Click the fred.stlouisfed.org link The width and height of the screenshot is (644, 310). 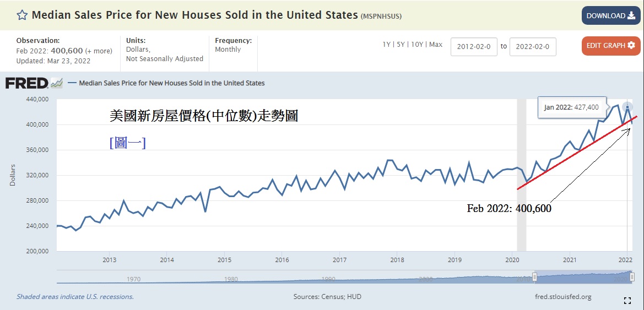563,297
